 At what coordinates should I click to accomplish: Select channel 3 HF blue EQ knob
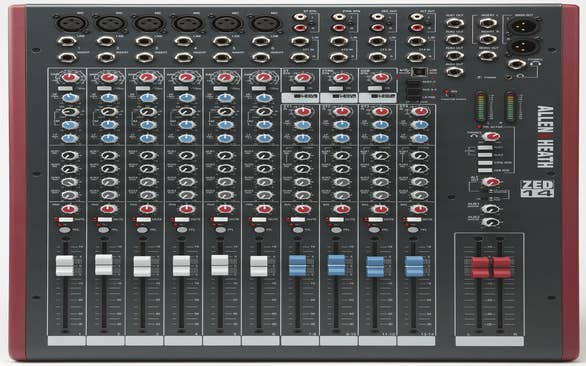pos(148,98)
